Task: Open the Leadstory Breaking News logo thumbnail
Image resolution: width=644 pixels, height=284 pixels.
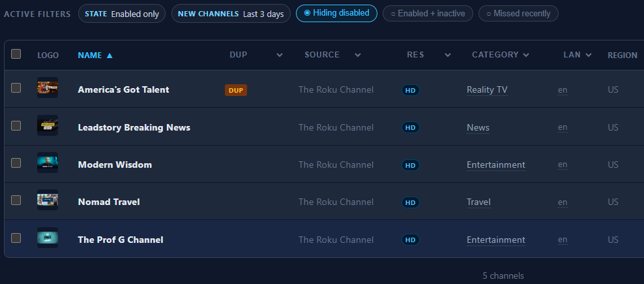Action: pyautogui.click(x=47, y=125)
